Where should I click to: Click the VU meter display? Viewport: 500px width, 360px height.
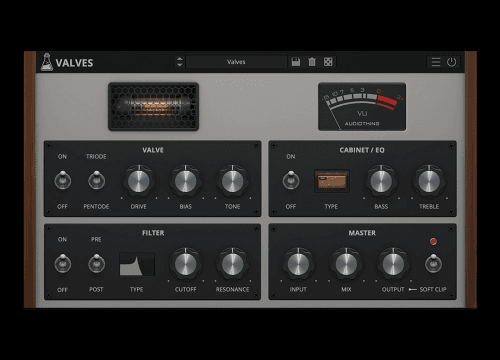(x=362, y=107)
